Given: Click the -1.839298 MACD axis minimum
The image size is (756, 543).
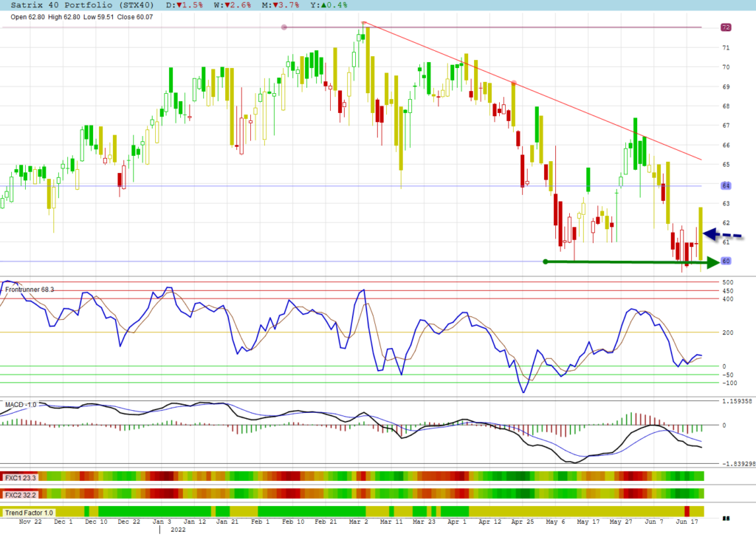Looking at the screenshot, I should click(x=738, y=464).
